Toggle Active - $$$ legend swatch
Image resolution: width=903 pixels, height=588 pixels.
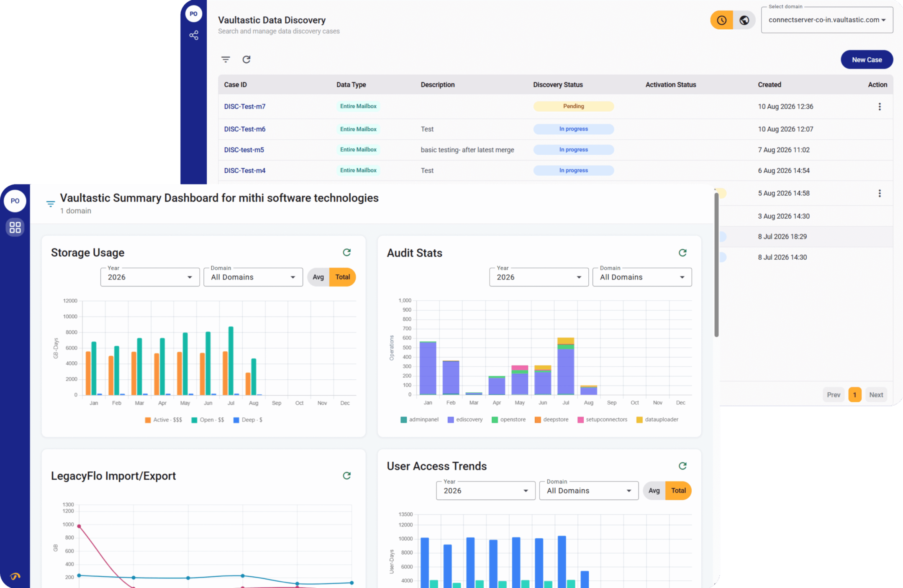tap(148, 420)
